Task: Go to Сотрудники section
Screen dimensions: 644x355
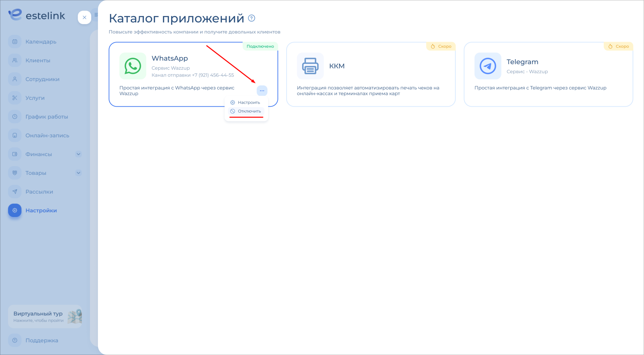Action: tap(42, 79)
